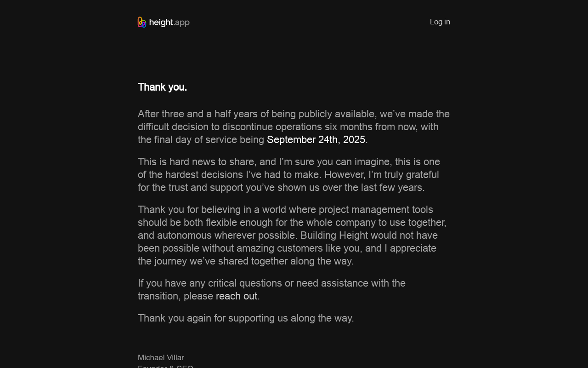Click 'Thank you again for supporting us' line
Image resolution: width=588 pixels, height=368 pixels.
point(246,318)
